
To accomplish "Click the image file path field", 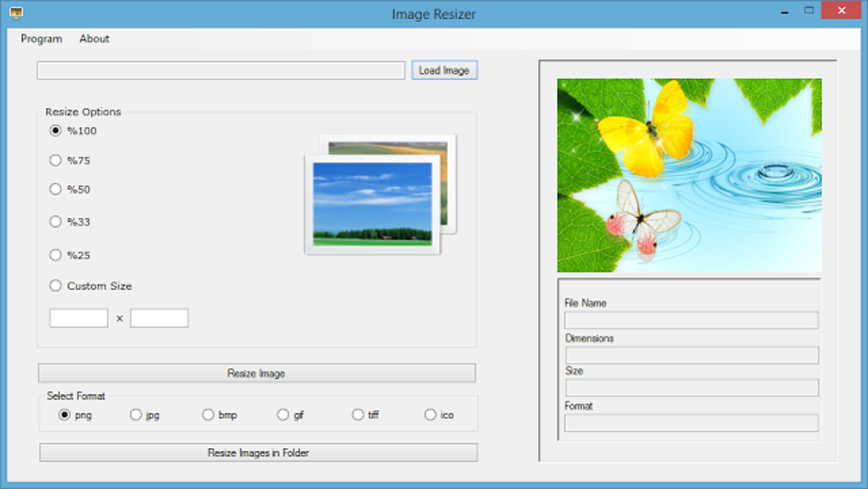I will point(220,71).
